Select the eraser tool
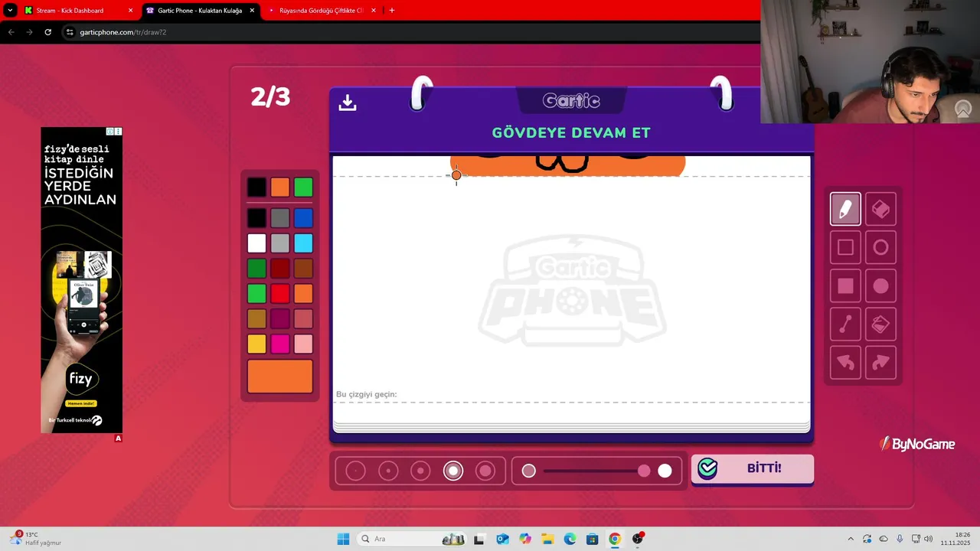 (880, 209)
